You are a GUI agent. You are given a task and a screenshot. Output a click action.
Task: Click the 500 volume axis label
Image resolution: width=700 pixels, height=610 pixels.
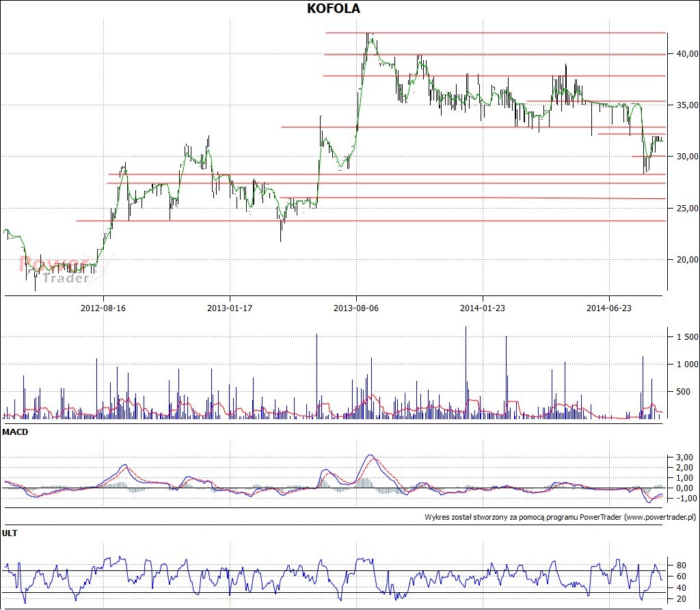click(x=684, y=392)
